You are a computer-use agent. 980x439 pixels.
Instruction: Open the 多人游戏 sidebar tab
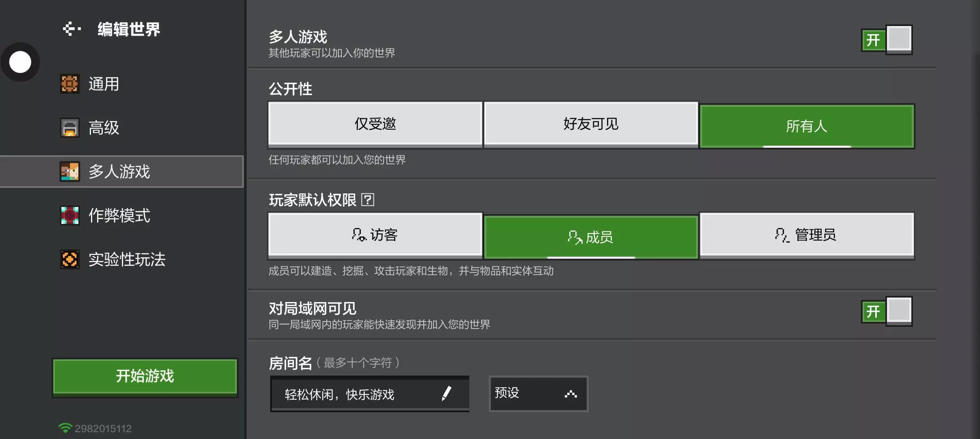pos(122,172)
